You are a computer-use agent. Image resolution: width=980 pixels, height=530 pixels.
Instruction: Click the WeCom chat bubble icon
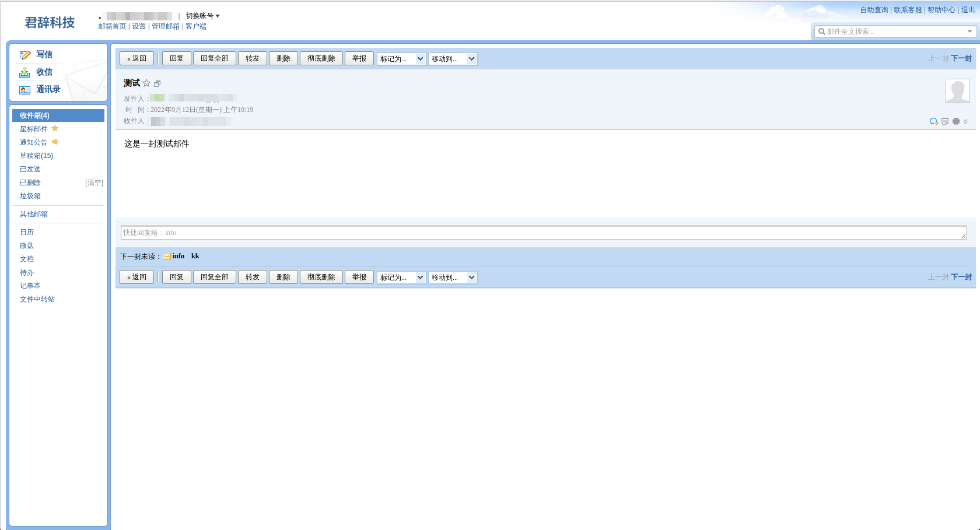click(x=933, y=121)
